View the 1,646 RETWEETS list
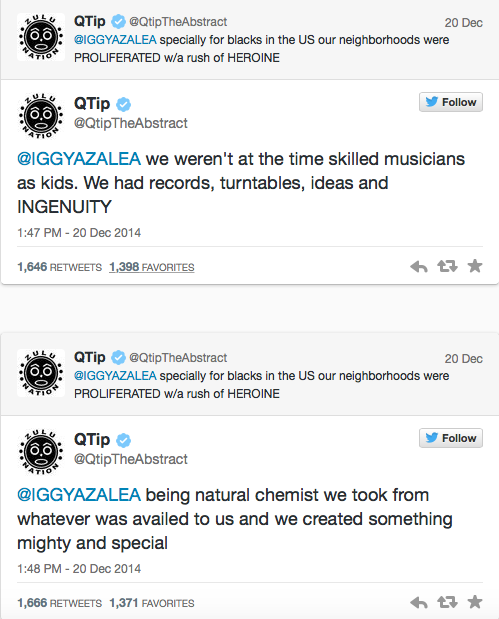Viewport: 499px width, 619px height. 59,267
